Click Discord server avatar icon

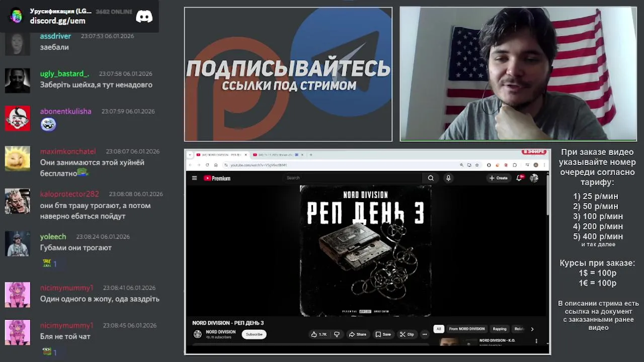[16, 16]
